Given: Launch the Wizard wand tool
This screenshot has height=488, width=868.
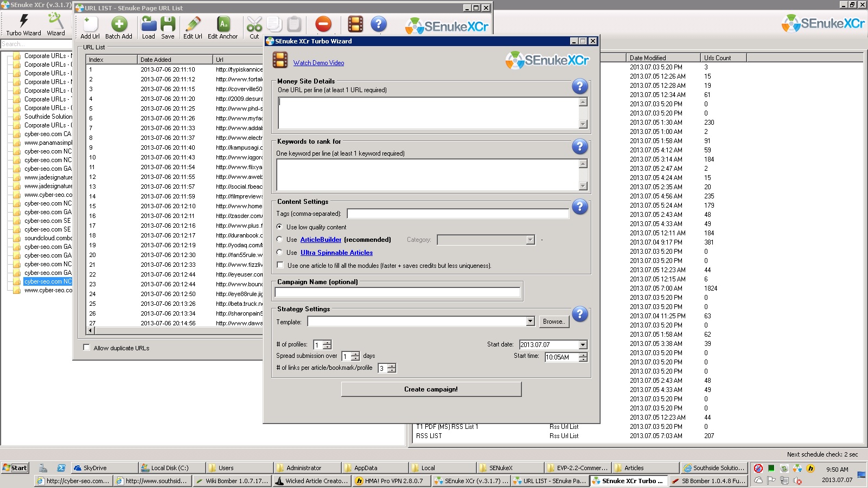Looking at the screenshot, I should click(55, 25).
